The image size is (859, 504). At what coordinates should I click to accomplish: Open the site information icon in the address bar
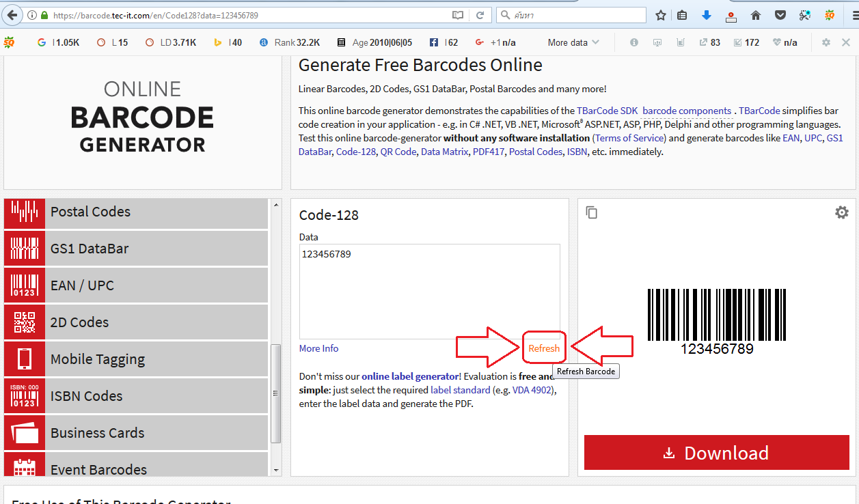pyautogui.click(x=32, y=15)
